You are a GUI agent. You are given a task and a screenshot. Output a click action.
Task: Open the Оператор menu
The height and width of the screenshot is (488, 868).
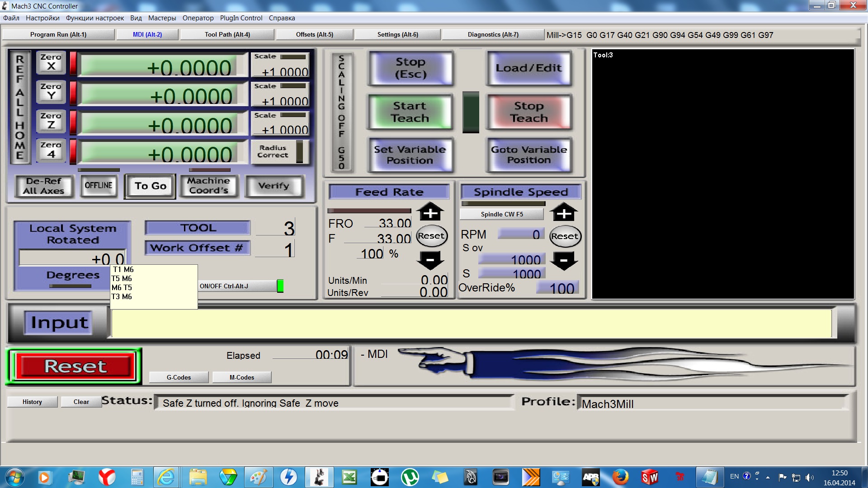(x=198, y=18)
